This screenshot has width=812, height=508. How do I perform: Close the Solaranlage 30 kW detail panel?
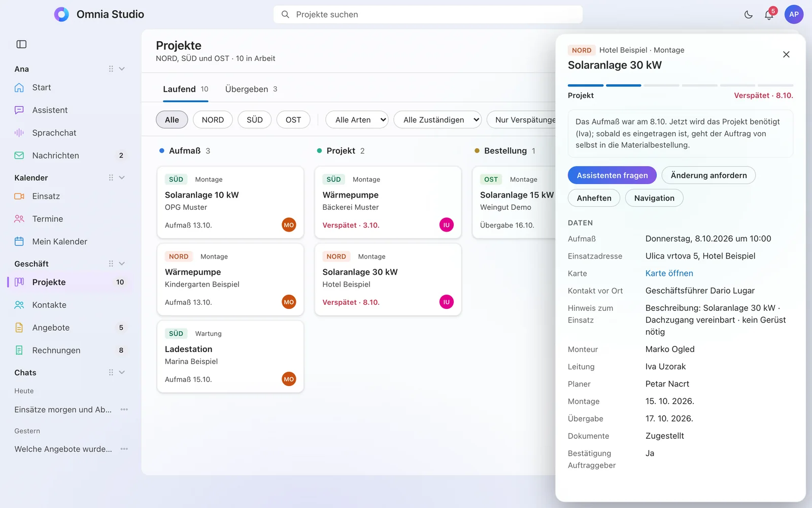[x=786, y=54]
